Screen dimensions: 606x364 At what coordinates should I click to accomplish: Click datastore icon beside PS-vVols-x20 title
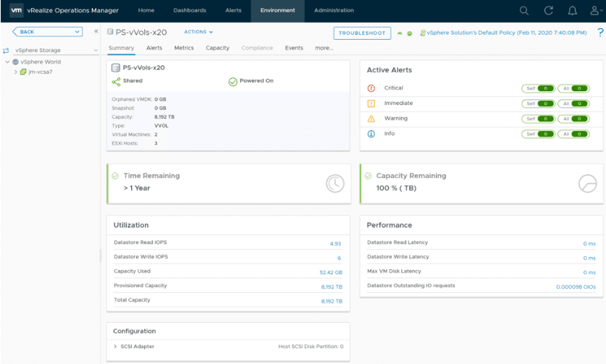[x=110, y=32]
